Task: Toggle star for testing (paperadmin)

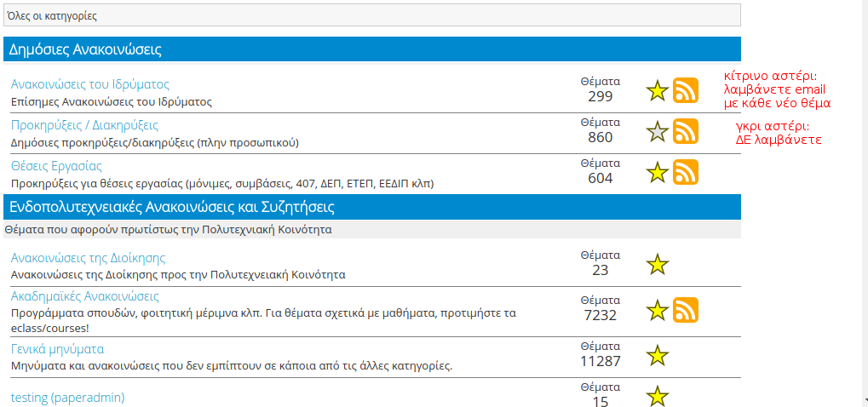Action: pyautogui.click(x=658, y=396)
